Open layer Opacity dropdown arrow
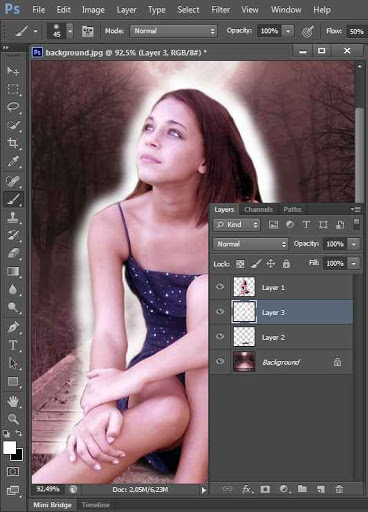368x512 pixels. click(x=354, y=244)
